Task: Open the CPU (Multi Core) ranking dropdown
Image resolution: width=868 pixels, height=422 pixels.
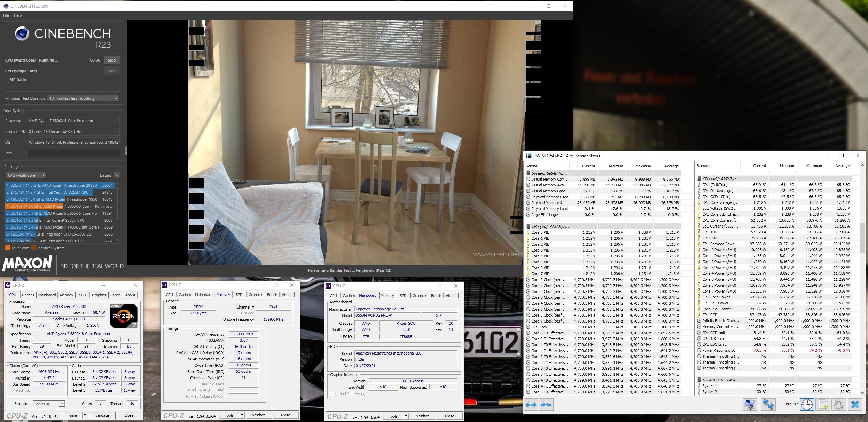Action: tap(26, 175)
